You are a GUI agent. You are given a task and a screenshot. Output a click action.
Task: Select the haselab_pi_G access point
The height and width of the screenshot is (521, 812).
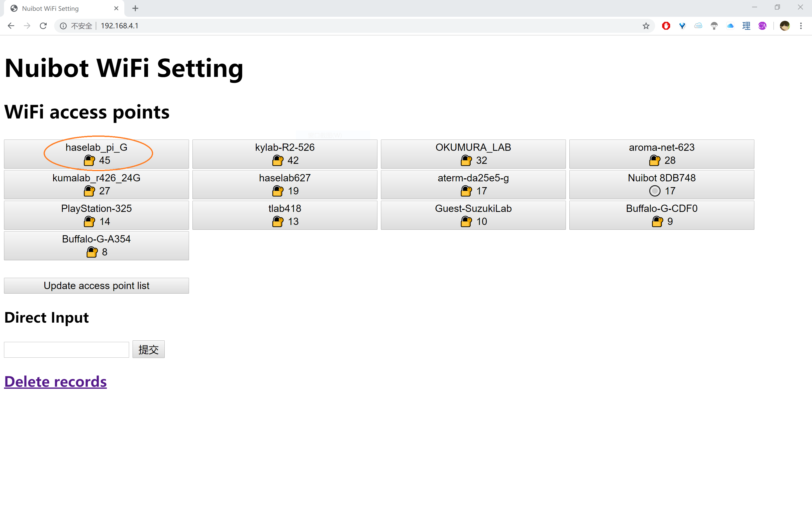pos(96,154)
